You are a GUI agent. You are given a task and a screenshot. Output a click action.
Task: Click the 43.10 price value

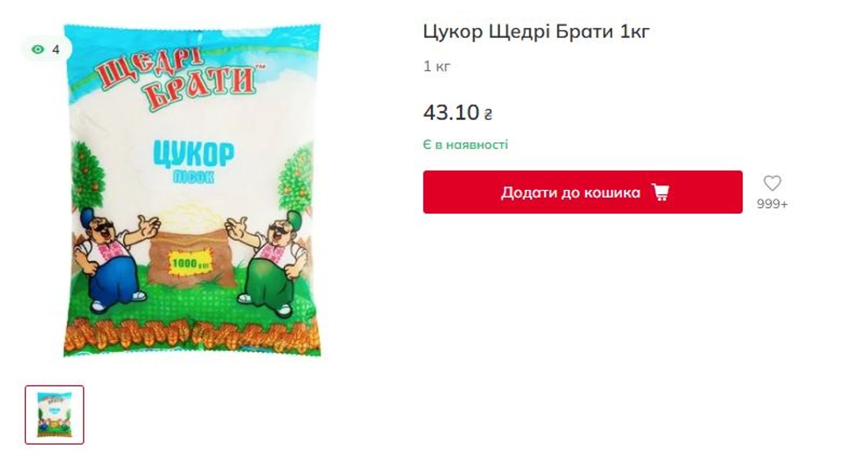pyautogui.click(x=451, y=112)
